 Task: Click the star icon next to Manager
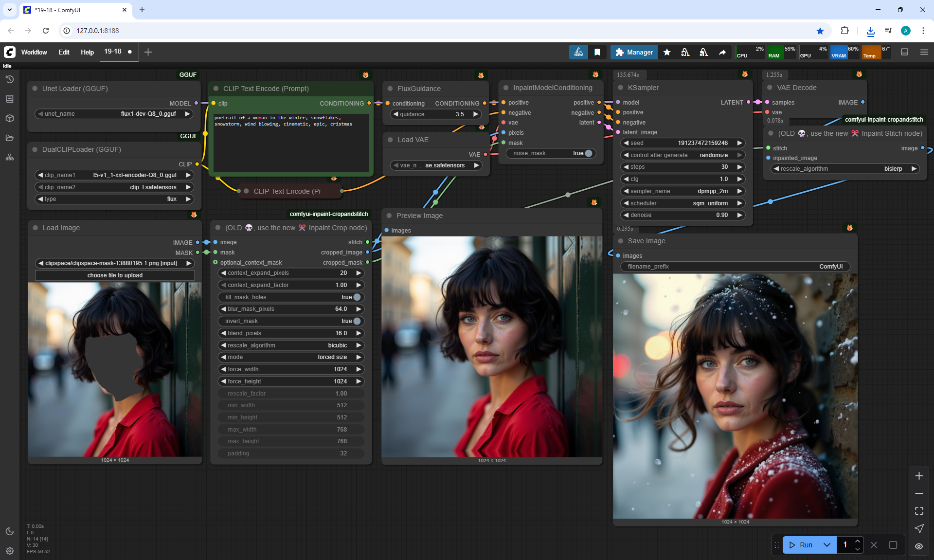click(667, 52)
